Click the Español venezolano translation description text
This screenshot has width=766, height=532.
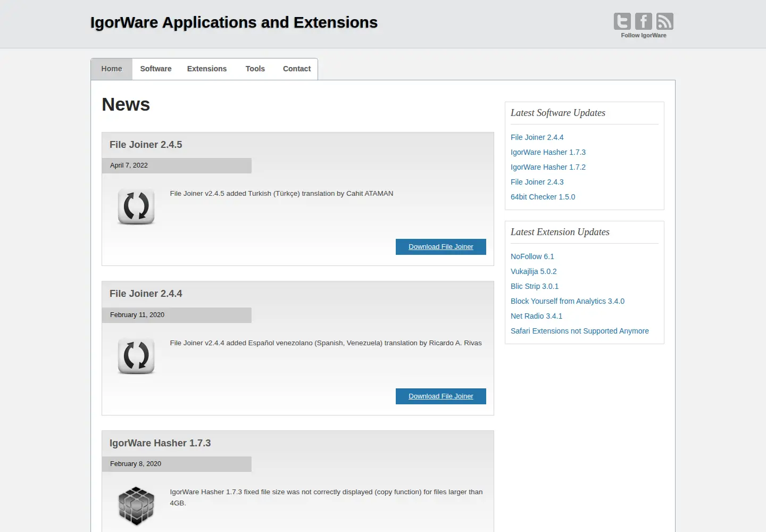(326, 343)
